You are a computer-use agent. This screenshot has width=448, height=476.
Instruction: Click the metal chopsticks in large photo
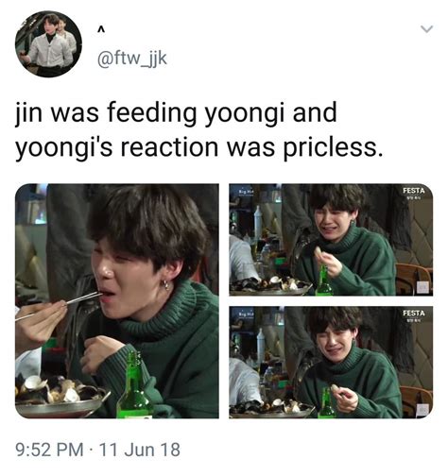click(x=58, y=306)
